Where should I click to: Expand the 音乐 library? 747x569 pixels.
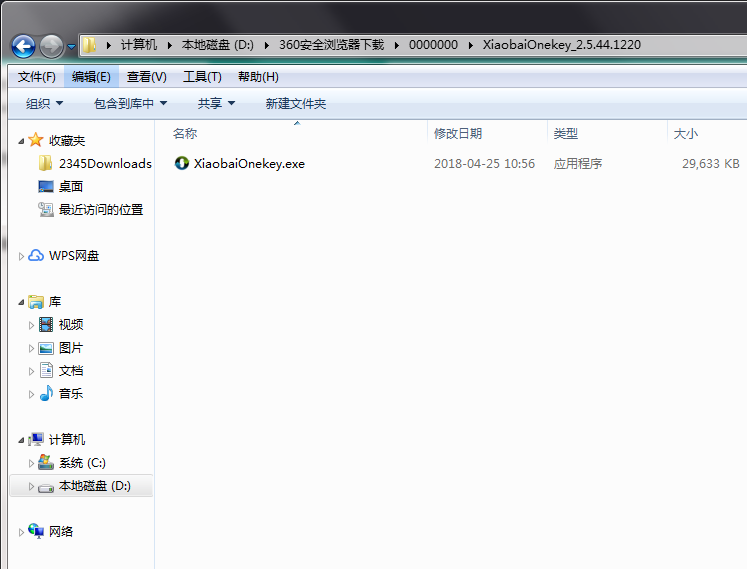click(31, 394)
